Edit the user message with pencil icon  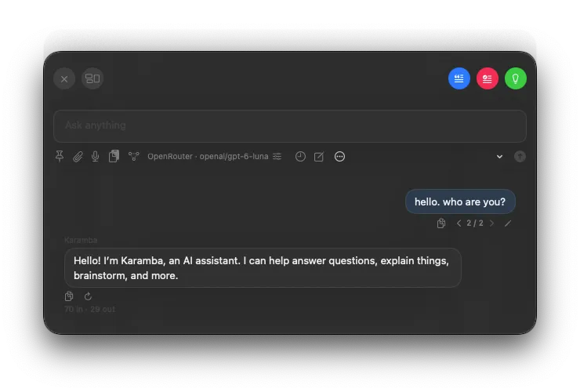508,223
